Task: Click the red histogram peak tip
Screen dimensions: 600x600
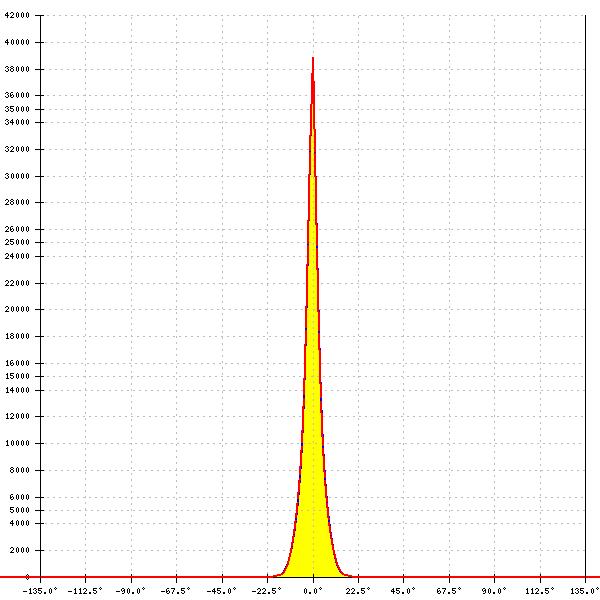Action: 313,59
